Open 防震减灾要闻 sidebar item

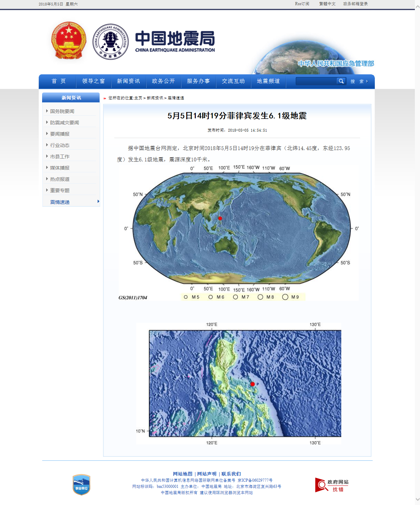(x=64, y=123)
